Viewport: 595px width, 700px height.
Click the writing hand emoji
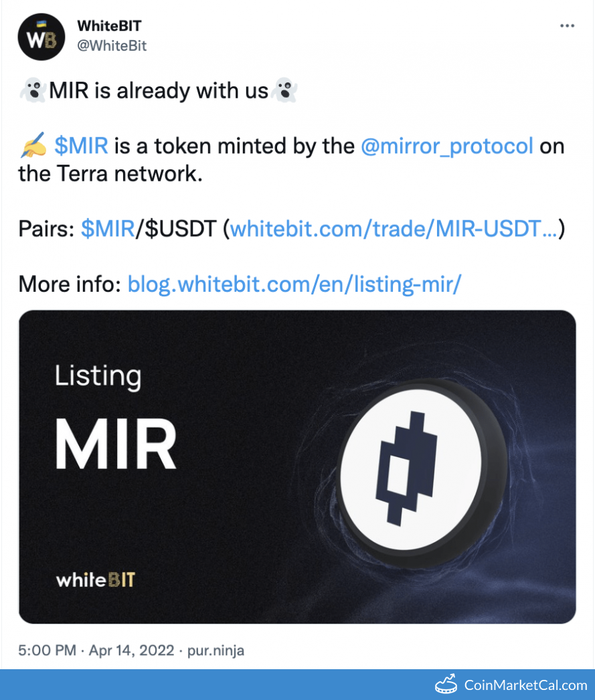pos(33,145)
